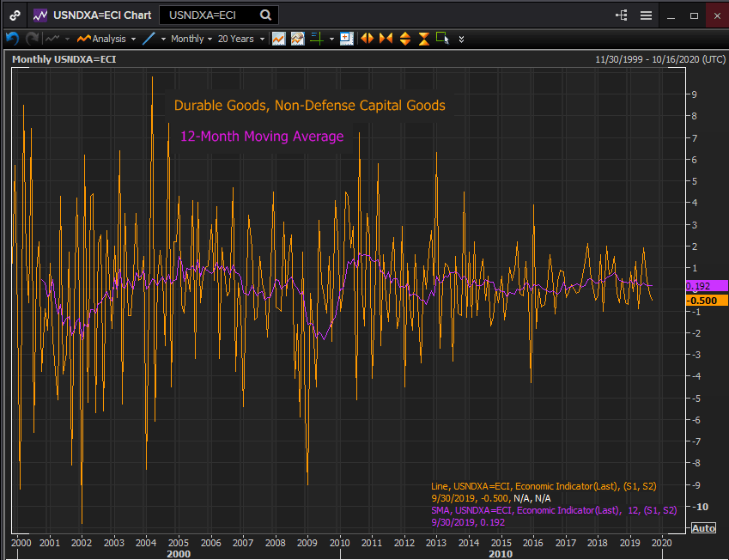This screenshot has height=560, width=729.
Task: Select the zoom rectangle cursor tool
Action: (x=442, y=38)
